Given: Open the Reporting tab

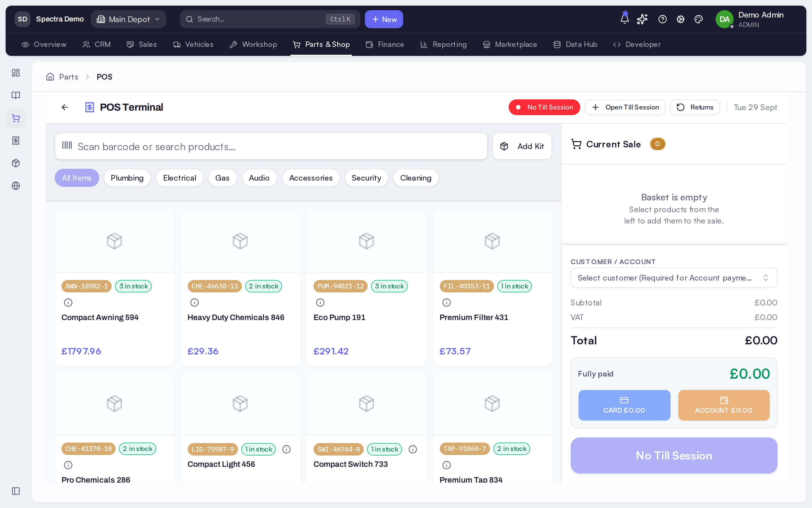Looking at the screenshot, I should tap(443, 44).
